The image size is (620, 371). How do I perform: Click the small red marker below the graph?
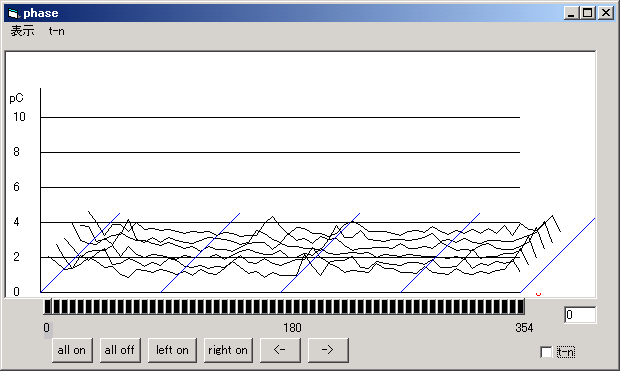tap(538, 294)
